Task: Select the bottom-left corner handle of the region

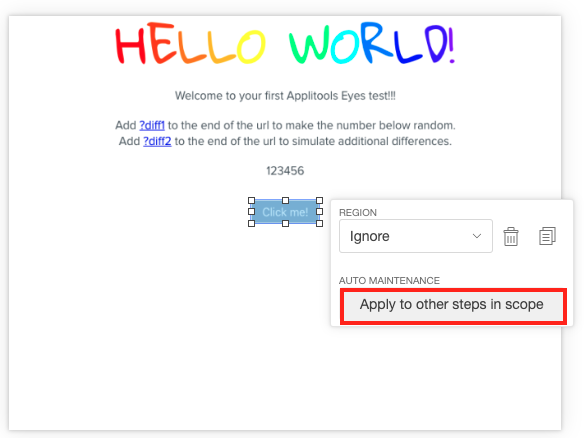Action: pos(251,223)
